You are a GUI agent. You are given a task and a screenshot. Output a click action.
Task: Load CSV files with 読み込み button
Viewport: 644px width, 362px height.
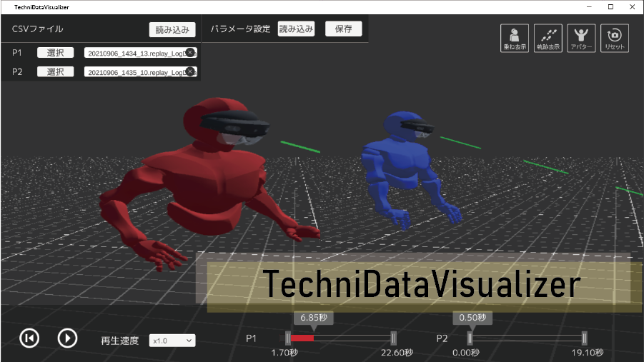[x=172, y=29]
